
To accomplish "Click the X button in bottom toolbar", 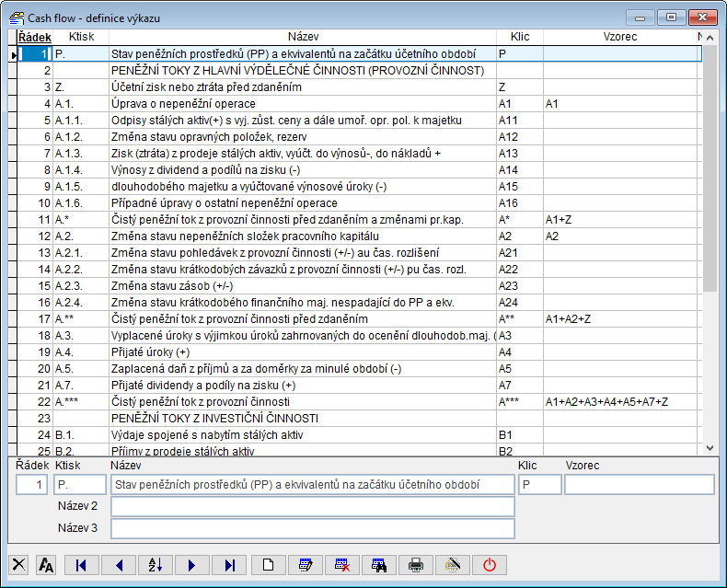I will coord(19,565).
